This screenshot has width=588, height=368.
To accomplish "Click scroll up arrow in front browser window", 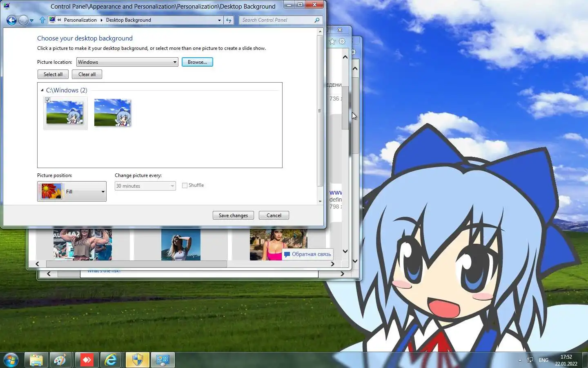I will 345,57.
